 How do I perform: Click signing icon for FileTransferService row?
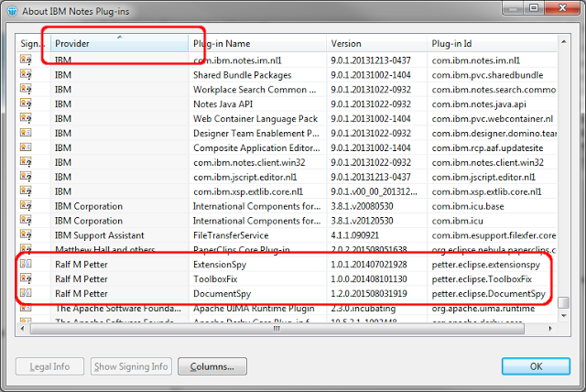click(27, 235)
